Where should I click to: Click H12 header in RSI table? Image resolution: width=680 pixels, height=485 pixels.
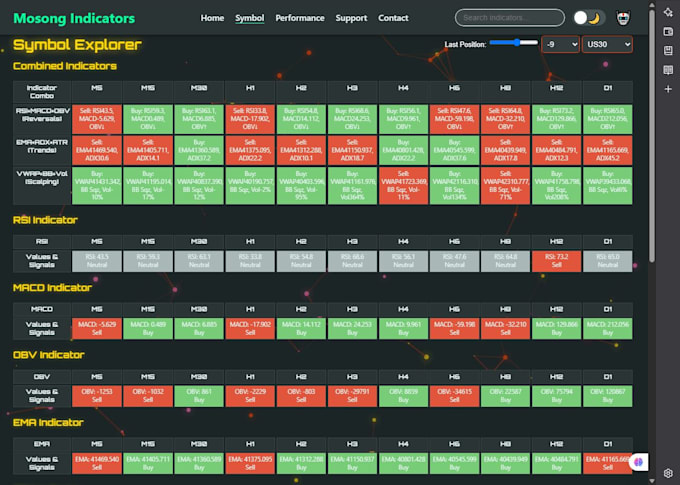pyautogui.click(x=556, y=242)
